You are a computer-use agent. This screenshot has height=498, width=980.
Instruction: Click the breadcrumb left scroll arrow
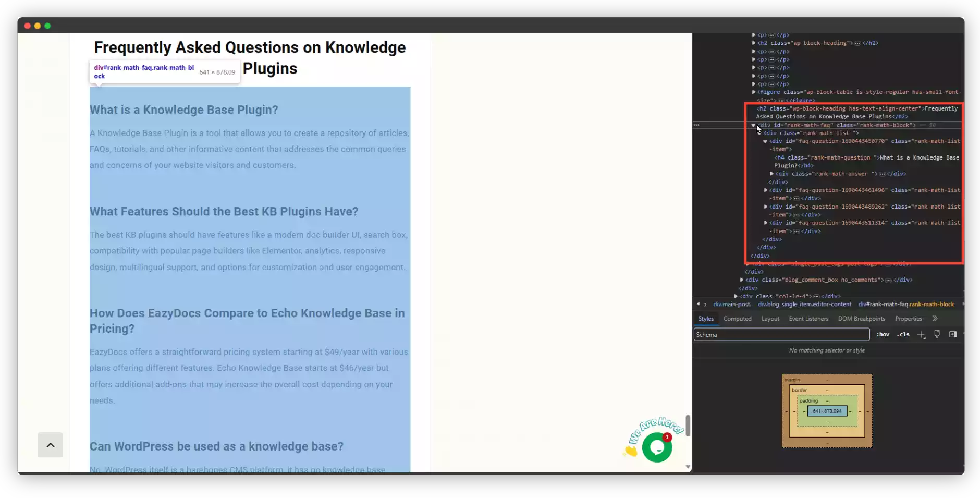coord(698,304)
